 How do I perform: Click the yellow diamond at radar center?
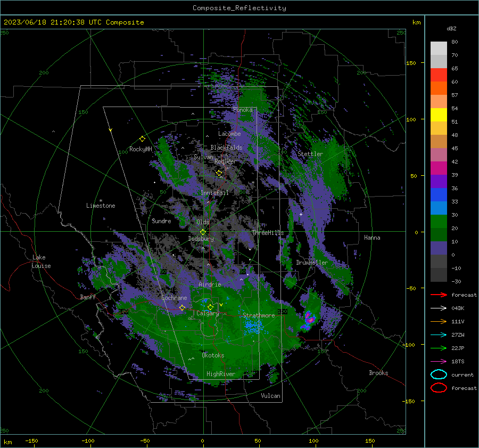pyautogui.click(x=203, y=232)
